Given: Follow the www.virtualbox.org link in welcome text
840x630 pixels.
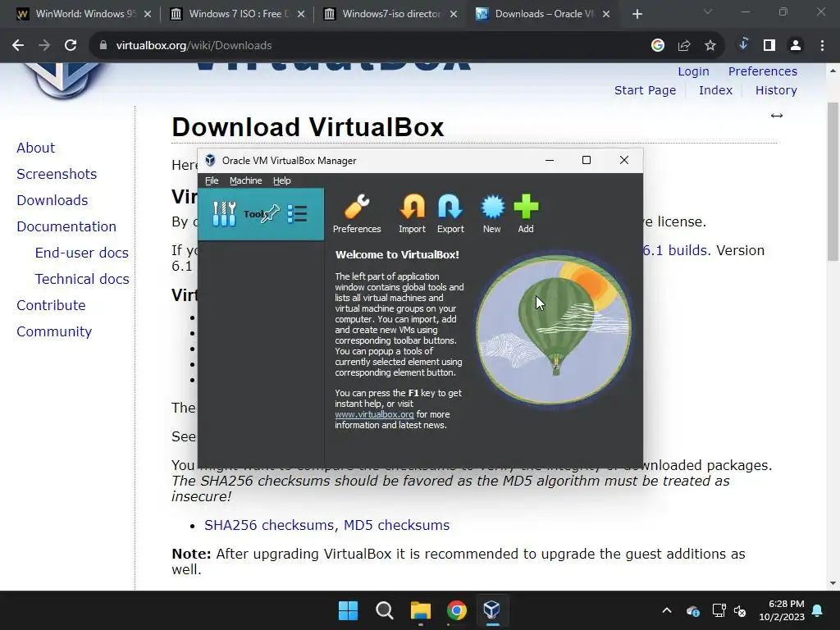Looking at the screenshot, I should click(x=374, y=414).
